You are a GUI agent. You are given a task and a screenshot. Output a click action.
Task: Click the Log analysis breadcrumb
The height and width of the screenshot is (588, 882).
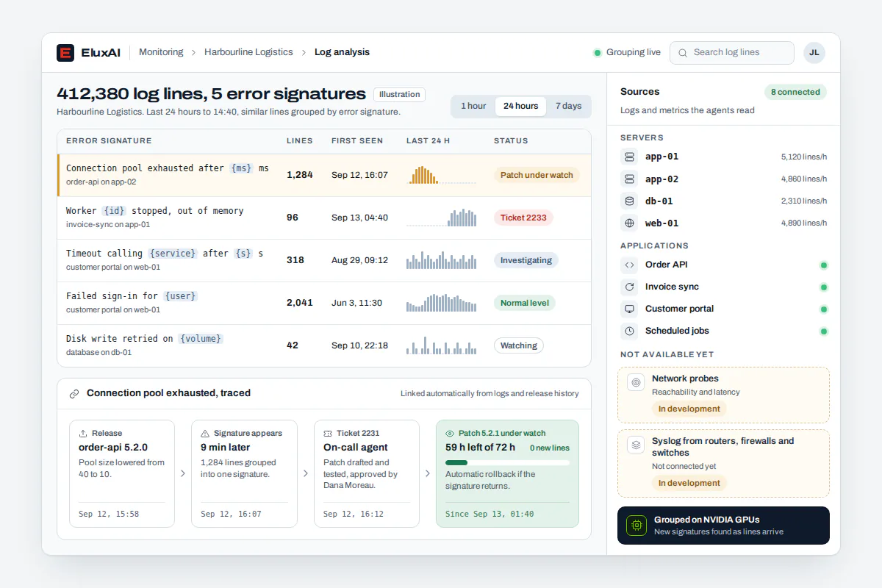point(342,52)
